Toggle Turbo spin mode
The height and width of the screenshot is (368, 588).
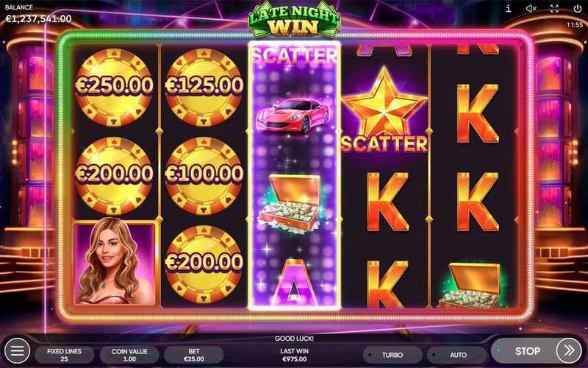[x=392, y=355]
